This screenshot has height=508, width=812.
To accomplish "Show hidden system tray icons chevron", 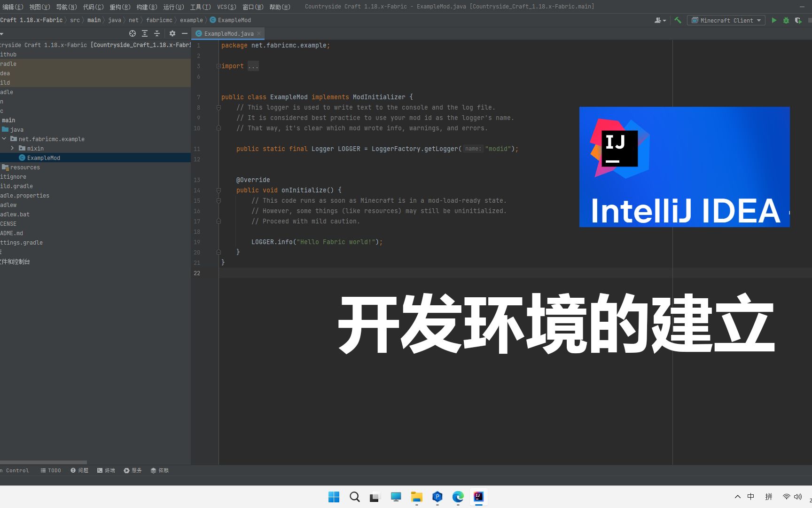I will pos(737,497).
